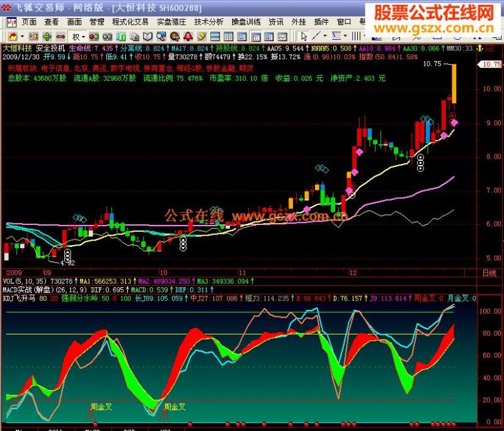Click the percentage retracement lines tool
504x431 pixels.
point(336,35)
